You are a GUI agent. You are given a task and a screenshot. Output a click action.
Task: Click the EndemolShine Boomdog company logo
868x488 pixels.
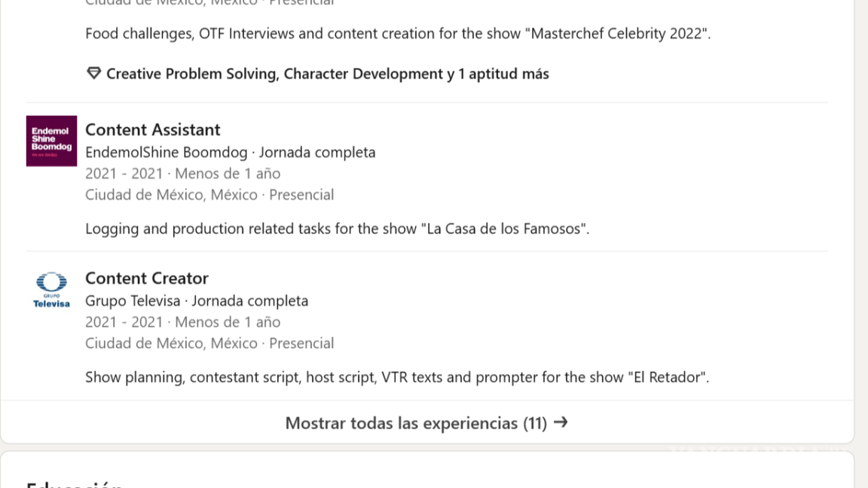50,141
